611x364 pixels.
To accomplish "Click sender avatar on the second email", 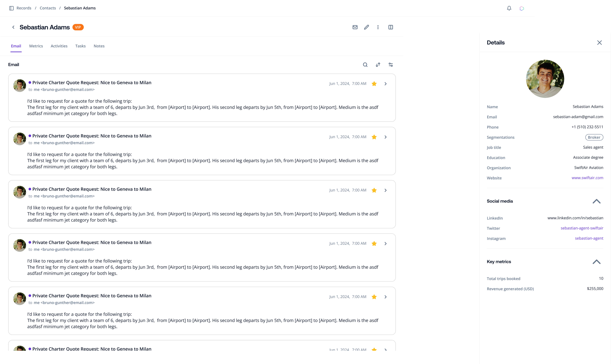I will [20, 139].
